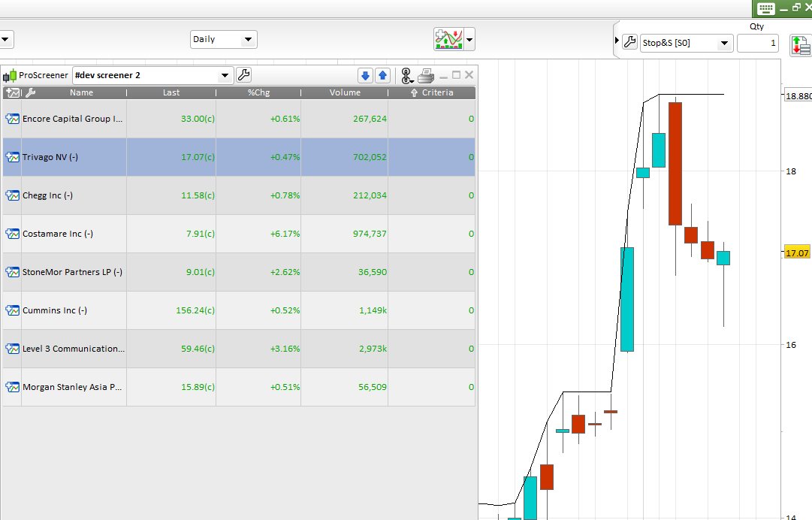Select the Level 3 Communication... row name
812x520 pixels.
pyautogui.click(x=74, y=349)
